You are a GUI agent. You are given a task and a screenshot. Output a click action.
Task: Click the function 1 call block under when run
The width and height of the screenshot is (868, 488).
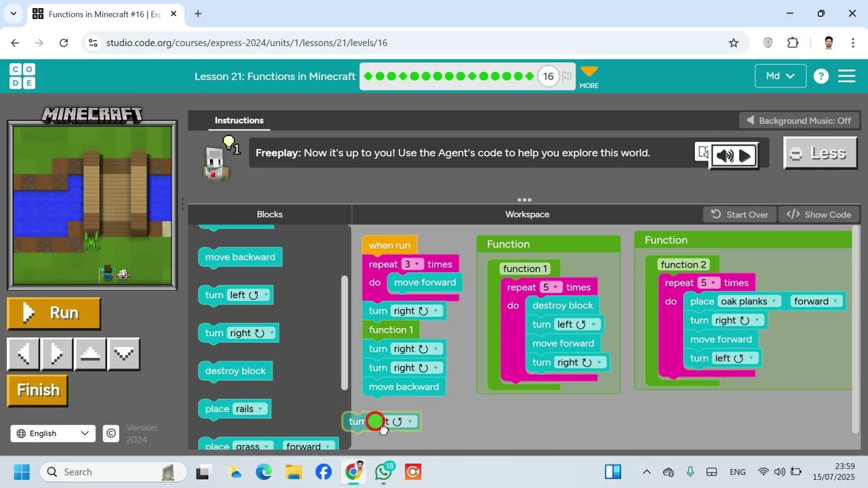point(391,330)
